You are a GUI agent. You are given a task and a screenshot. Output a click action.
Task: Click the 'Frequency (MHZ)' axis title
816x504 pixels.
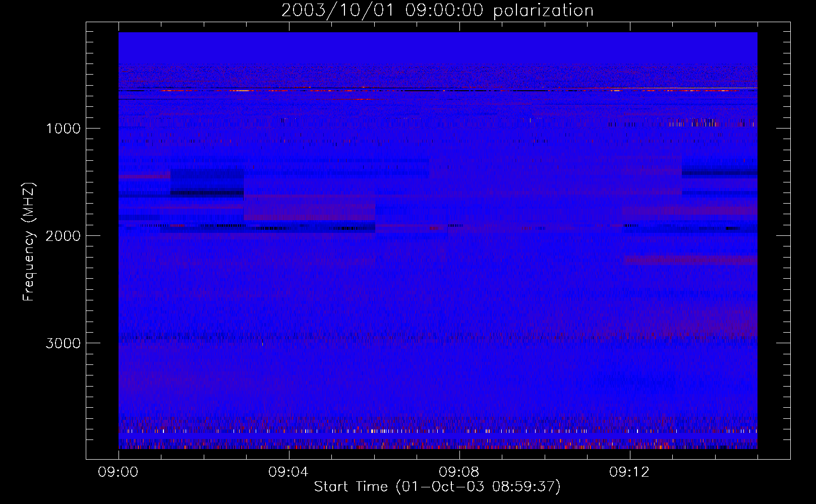[29, 241]
